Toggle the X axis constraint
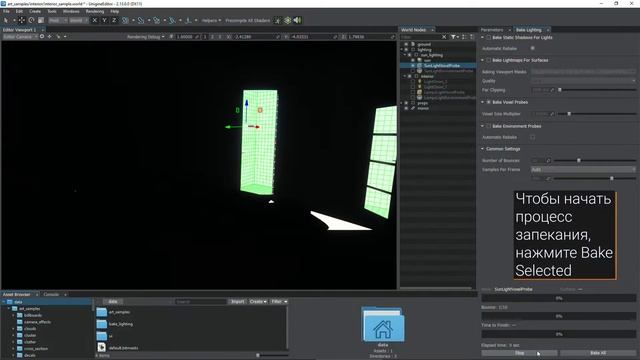The height and width of the screenshot is (360, 640). pos(95,20)
